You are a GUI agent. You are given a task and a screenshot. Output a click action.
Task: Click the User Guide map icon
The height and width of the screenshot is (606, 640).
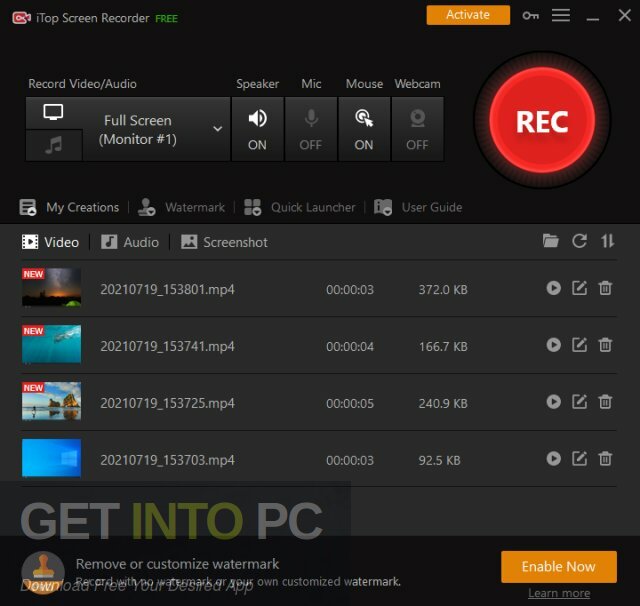383,207
